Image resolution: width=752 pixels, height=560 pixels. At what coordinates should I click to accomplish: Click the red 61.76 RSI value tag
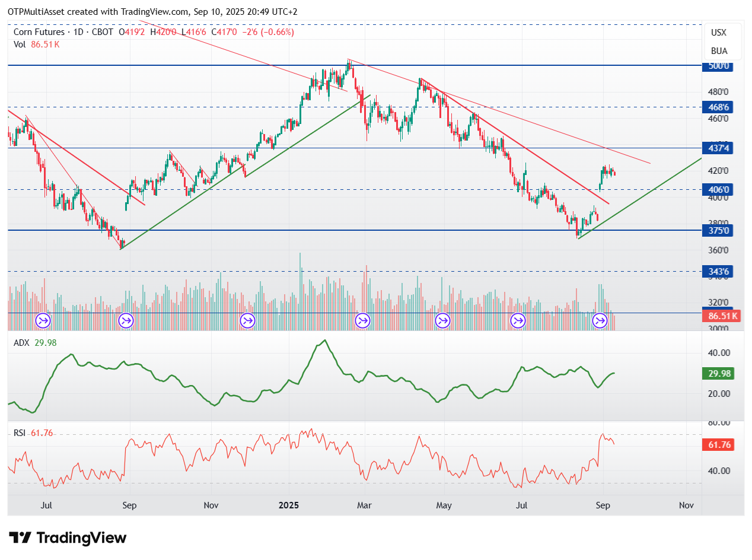[718, 445]
